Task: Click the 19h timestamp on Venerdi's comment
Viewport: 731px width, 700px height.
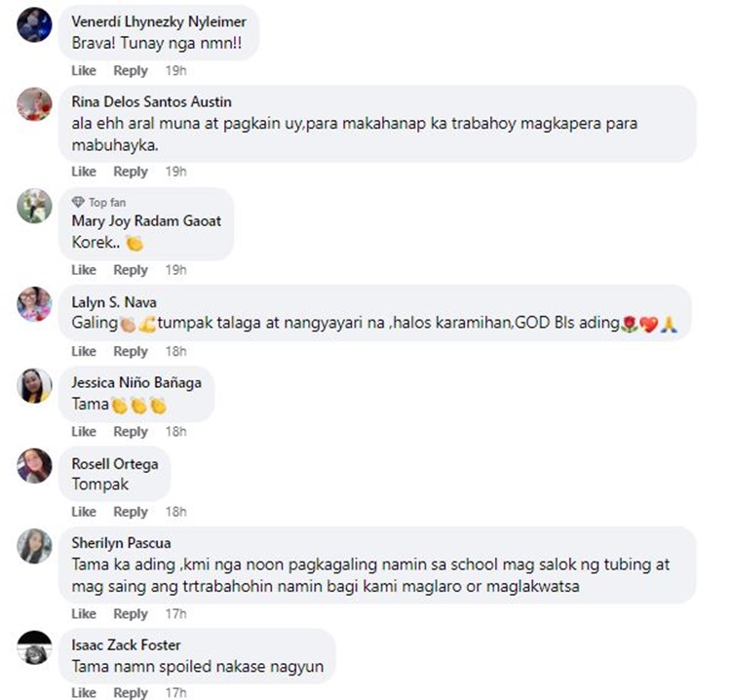Action: pos(175,71)
